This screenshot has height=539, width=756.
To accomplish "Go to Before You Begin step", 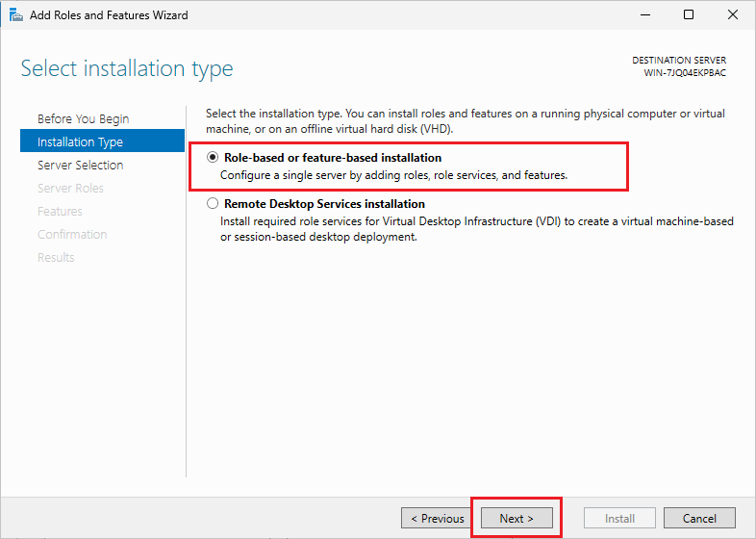I will click(83, 118).
